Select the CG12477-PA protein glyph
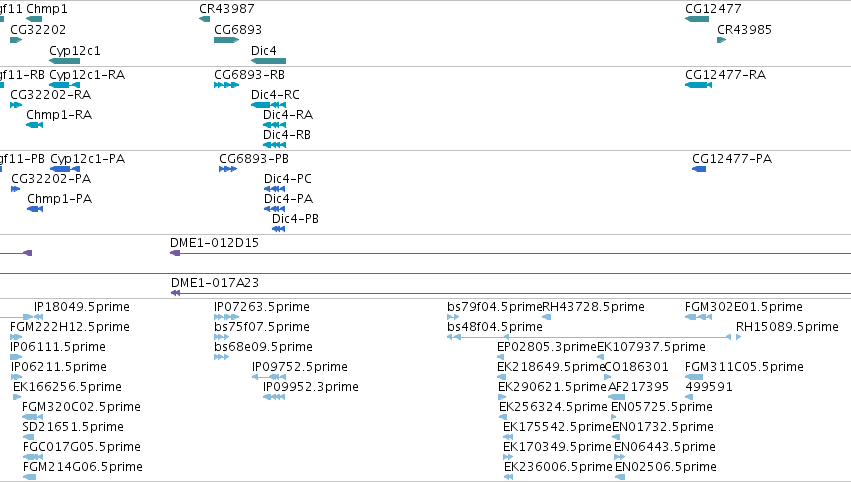Image resolution: width=851 pixels, height=482 pixels. [x=699, y=169]
